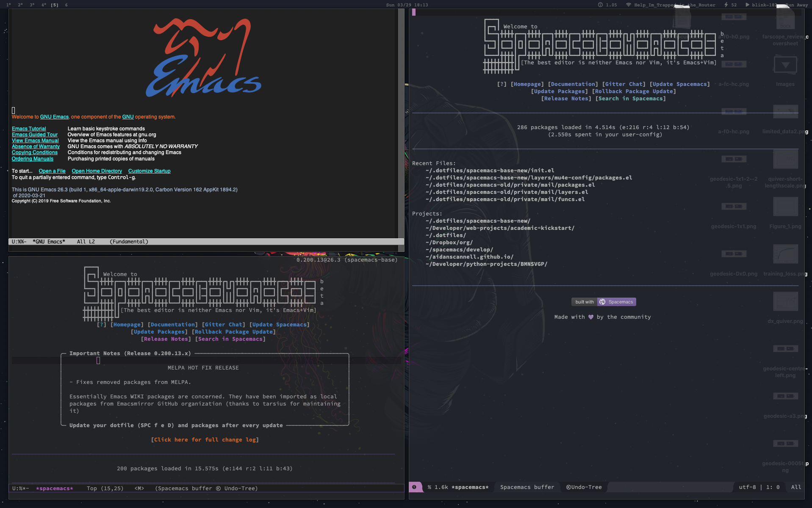Click [Update Spacemacs] in the right Spacemacs window
The width and height of the screenshot is (812, 508).
tap(680, 84)
